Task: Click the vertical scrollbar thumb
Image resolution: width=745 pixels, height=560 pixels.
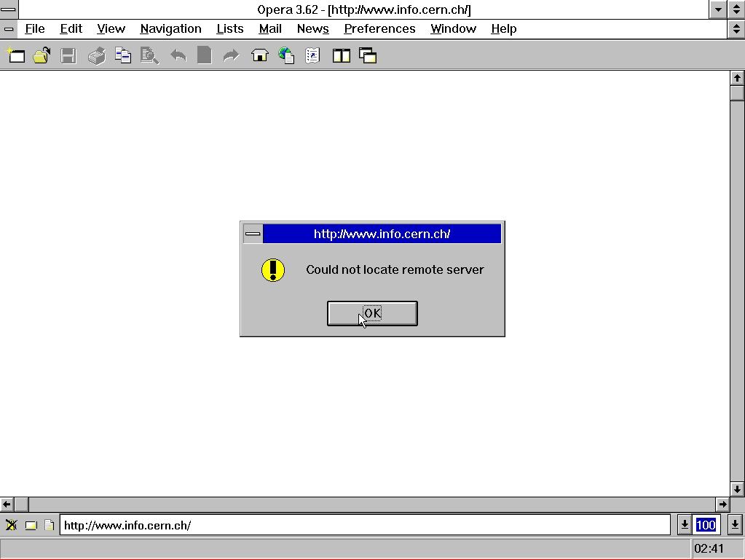Action: click(737, 92)
